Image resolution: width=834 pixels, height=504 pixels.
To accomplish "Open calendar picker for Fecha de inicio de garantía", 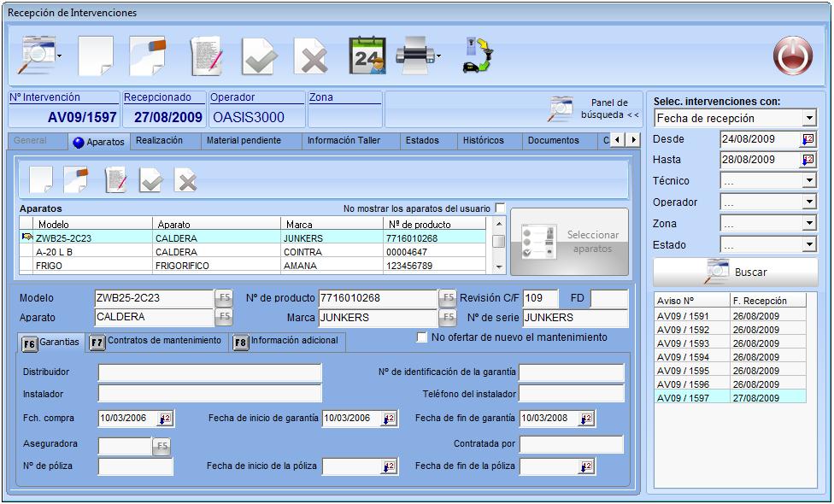I will (x=389, y=419).
